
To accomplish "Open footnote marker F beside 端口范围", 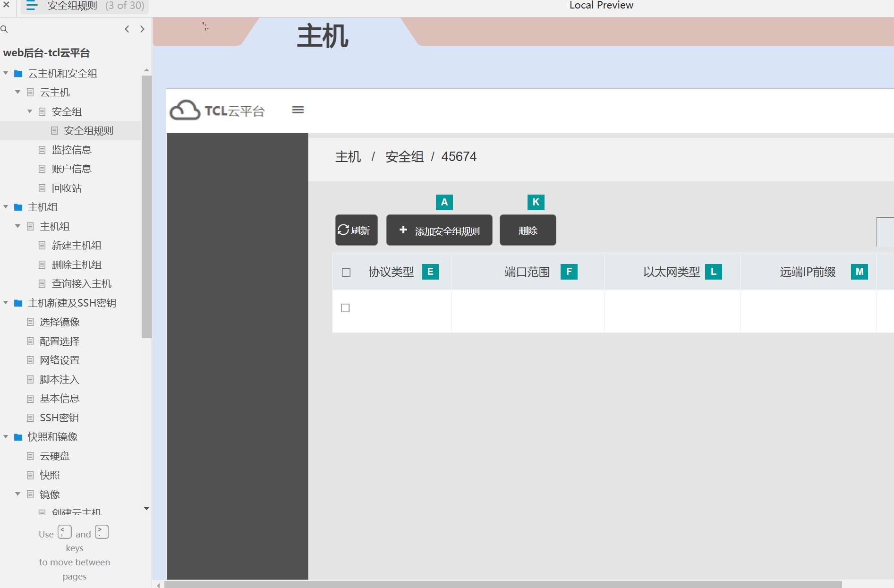I will [x=569, y=272].
